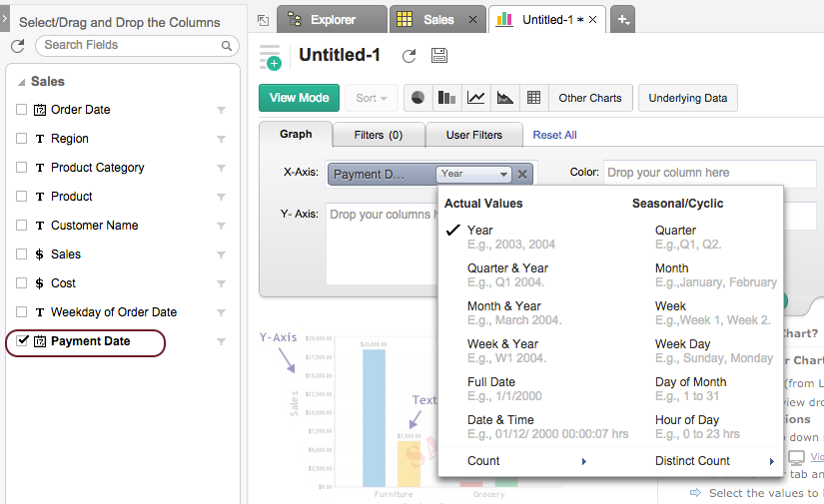
Task: Click the save report icon
Action: [x=439, y=57]
